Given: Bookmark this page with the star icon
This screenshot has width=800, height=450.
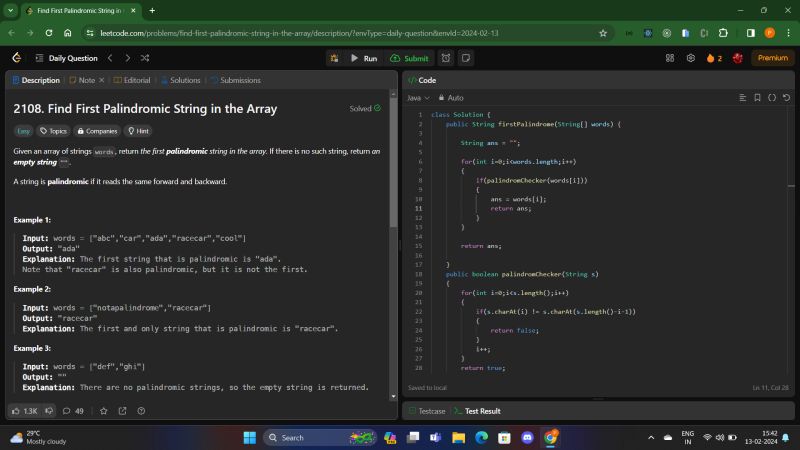Looking at the screenshot, I should [603, 33].
